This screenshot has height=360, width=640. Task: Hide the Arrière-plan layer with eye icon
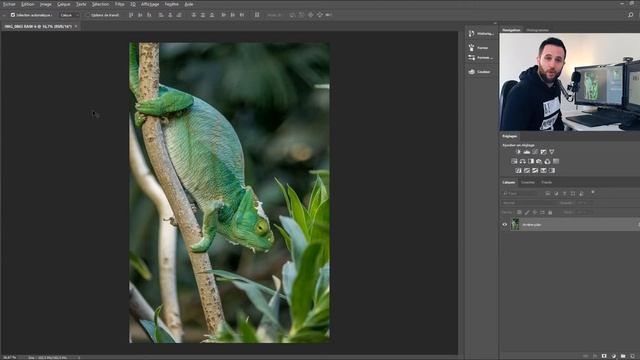(505, 224)
